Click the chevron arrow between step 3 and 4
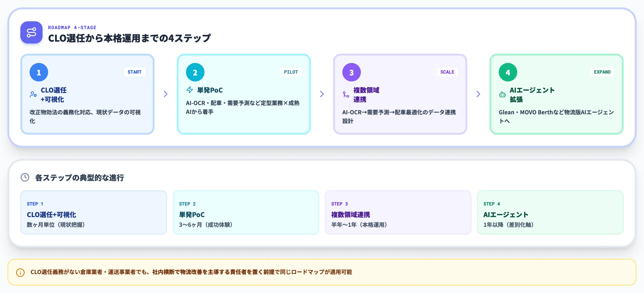The image size is (644, 293). [478, 94]
